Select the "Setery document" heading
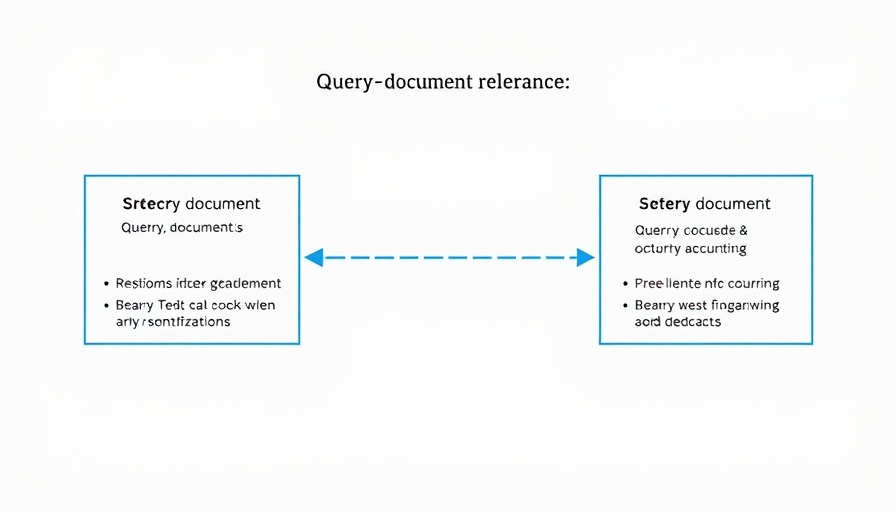Screen dimensions: 896x512 (705, 204)
